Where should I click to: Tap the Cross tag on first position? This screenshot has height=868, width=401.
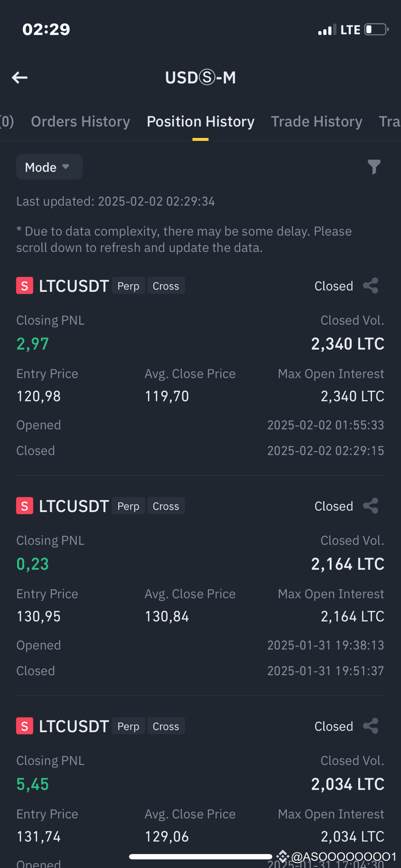coord(166,286)
